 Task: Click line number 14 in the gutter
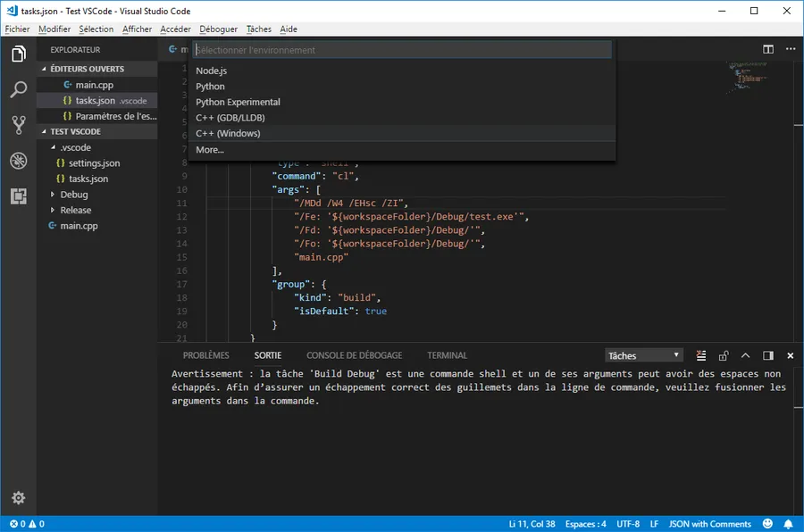point(182,244)
